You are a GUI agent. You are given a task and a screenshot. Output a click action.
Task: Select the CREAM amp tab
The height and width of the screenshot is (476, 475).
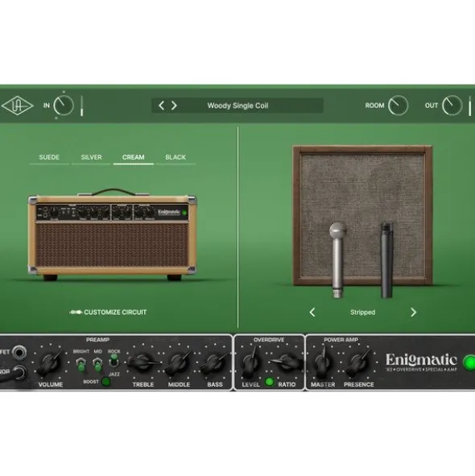[134, 157]
